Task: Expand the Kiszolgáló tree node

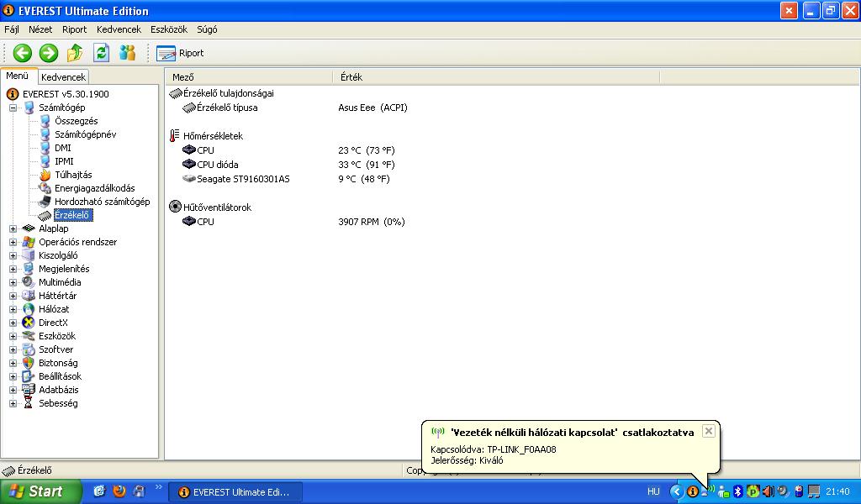Action: [x=13, y=255]
